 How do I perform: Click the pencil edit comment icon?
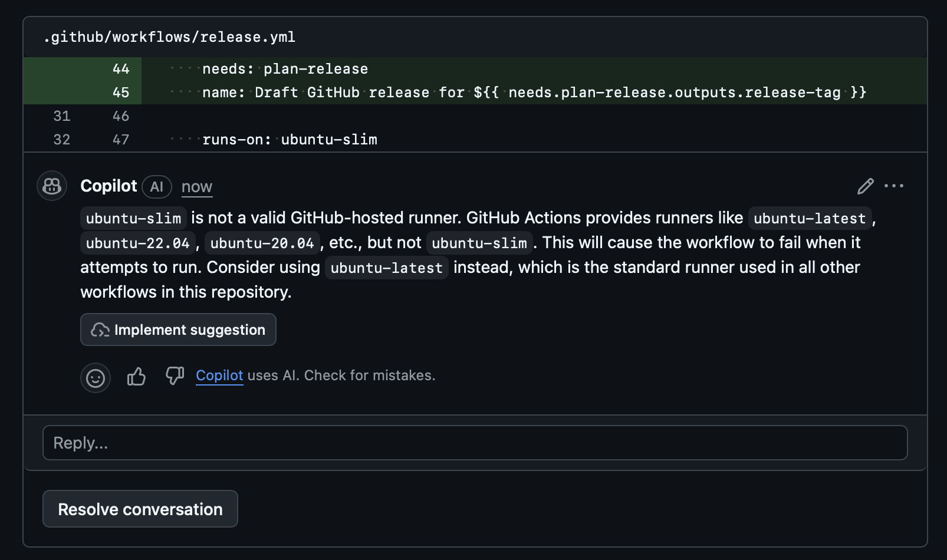(865, 186)
